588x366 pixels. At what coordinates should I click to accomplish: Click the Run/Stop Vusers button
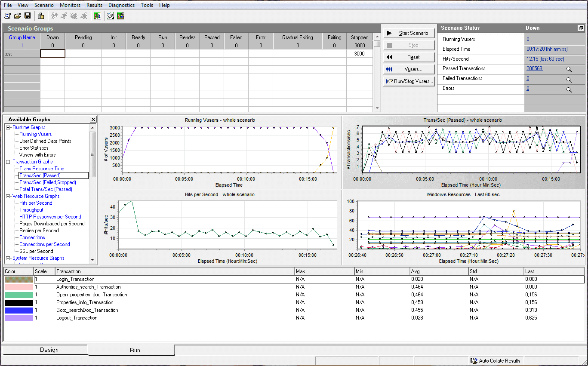409,81
